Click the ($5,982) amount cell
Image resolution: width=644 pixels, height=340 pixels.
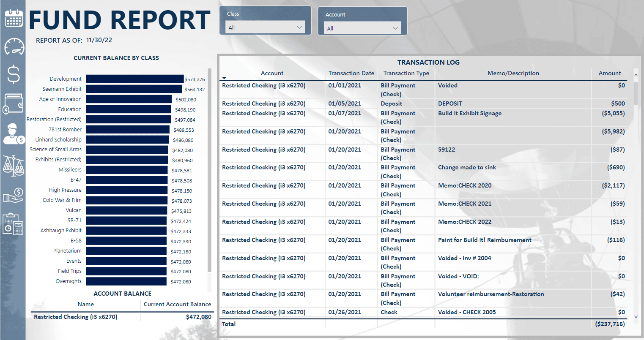(613, 131)
